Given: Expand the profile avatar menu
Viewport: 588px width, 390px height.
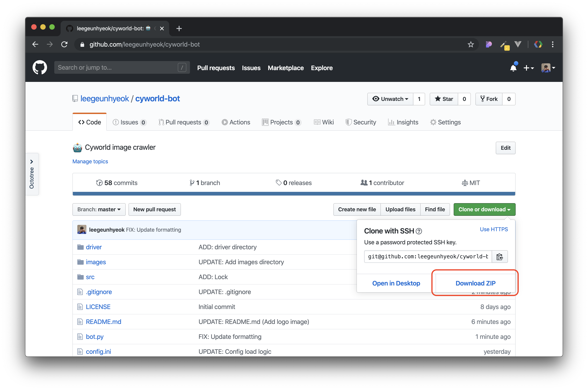Looking at the screenshot, I should (548, 68).
